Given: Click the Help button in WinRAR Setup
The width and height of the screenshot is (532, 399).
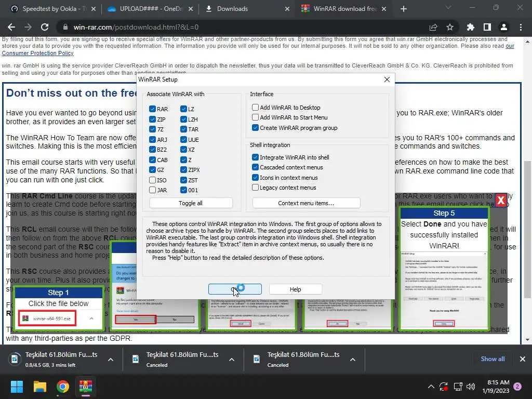Looking at the screenshot, I should (295, 289).
